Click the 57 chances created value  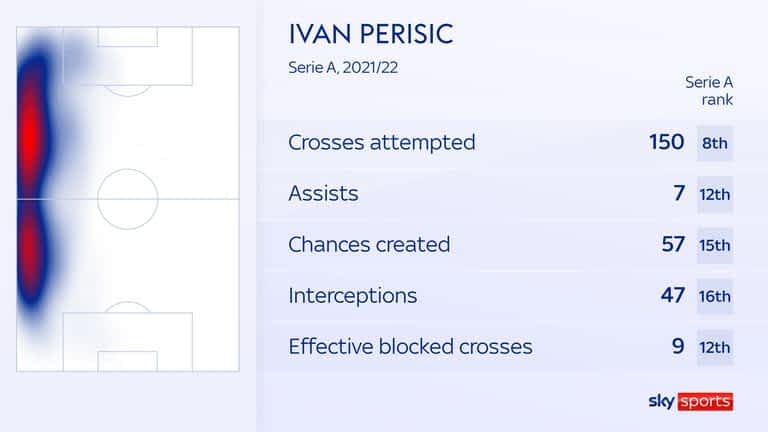click(673, 244)
